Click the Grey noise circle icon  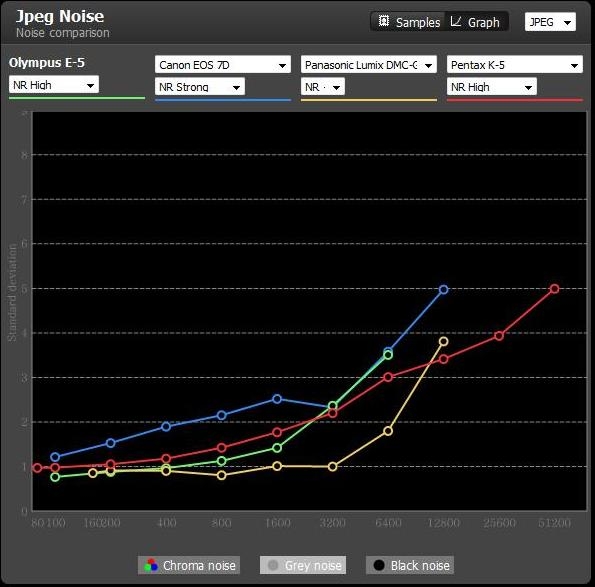[x=273, y=565]
